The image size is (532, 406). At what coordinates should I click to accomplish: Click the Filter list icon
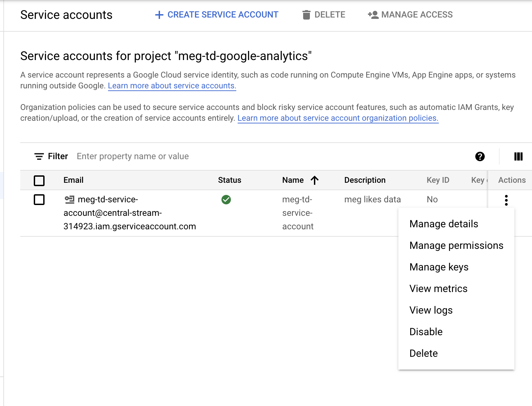[39, 156]
